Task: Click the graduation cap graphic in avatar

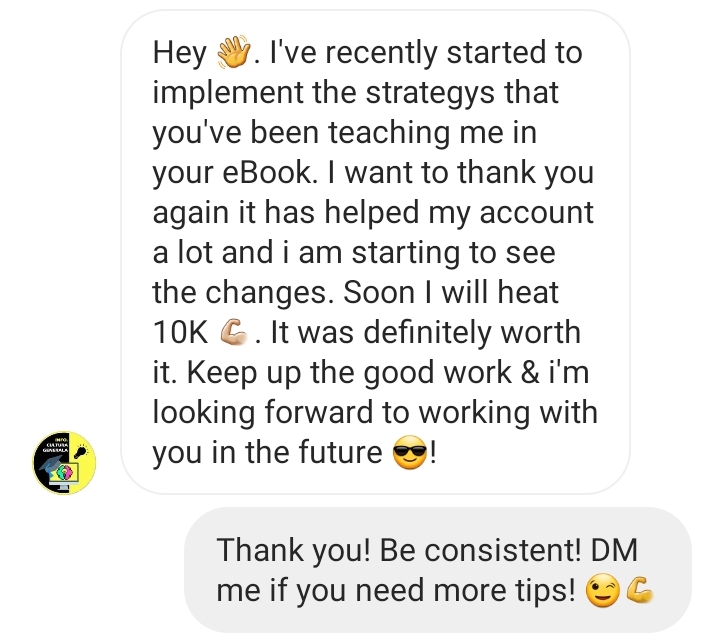Action: click(x=50, y=464)
